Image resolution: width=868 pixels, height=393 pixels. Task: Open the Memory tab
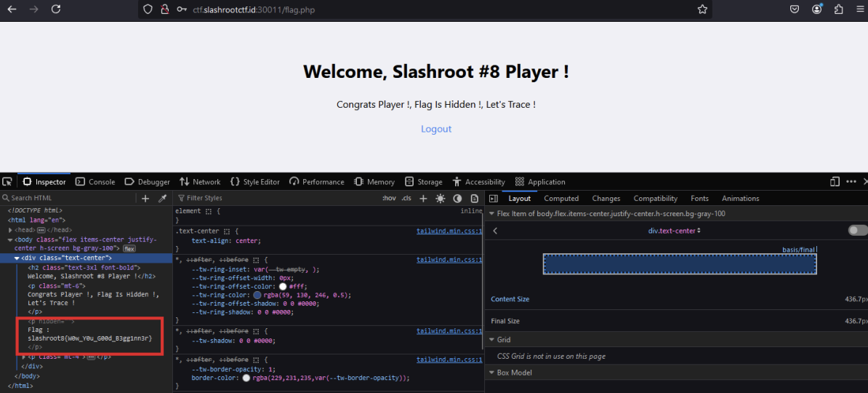374,182
